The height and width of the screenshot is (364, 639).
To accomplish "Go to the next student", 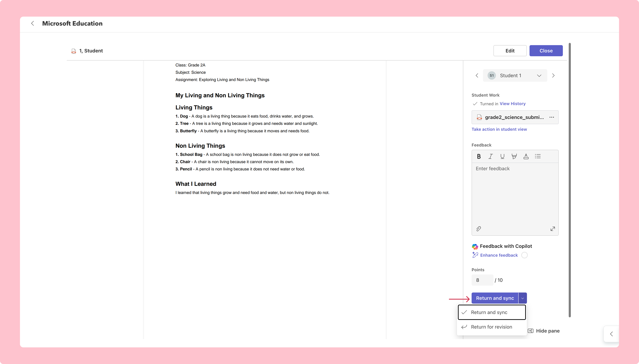I will [x=553, y=76].
